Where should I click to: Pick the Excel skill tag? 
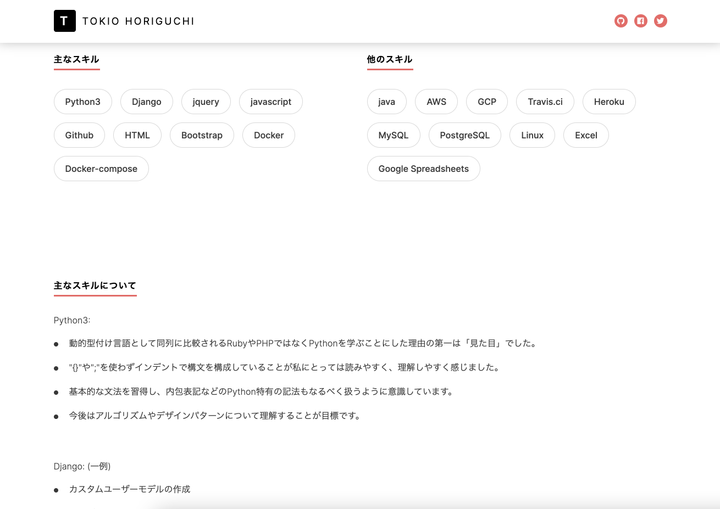[x=586, y=135]
